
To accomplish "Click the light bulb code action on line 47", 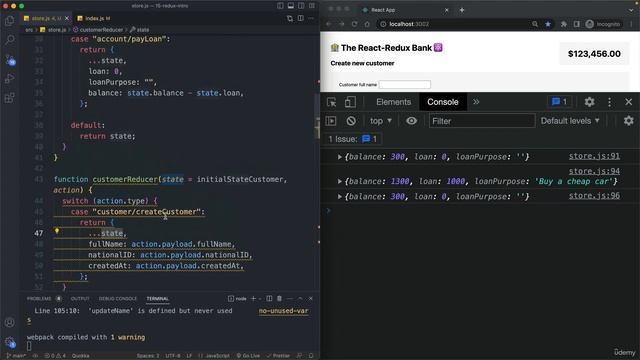I will point(57,231).
